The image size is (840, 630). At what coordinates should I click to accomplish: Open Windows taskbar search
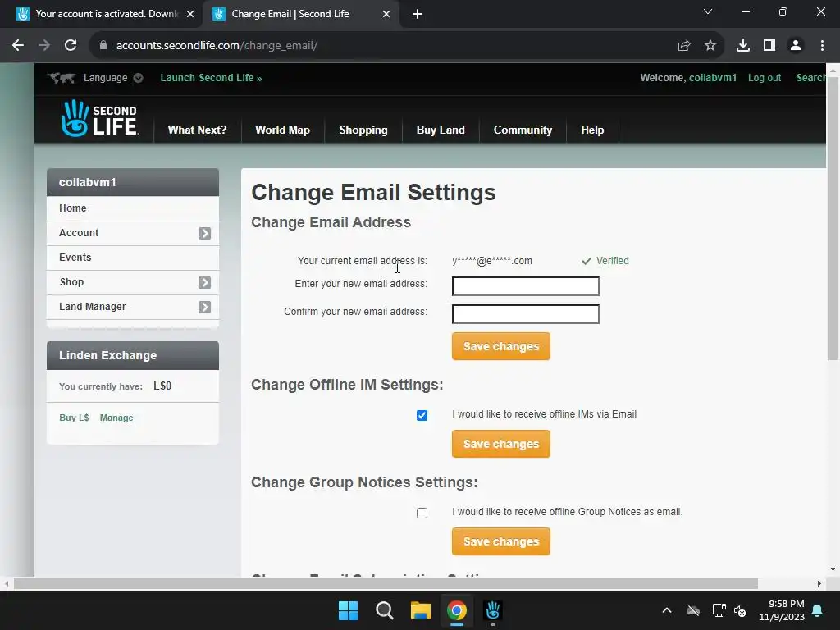(x=385, y=610)
